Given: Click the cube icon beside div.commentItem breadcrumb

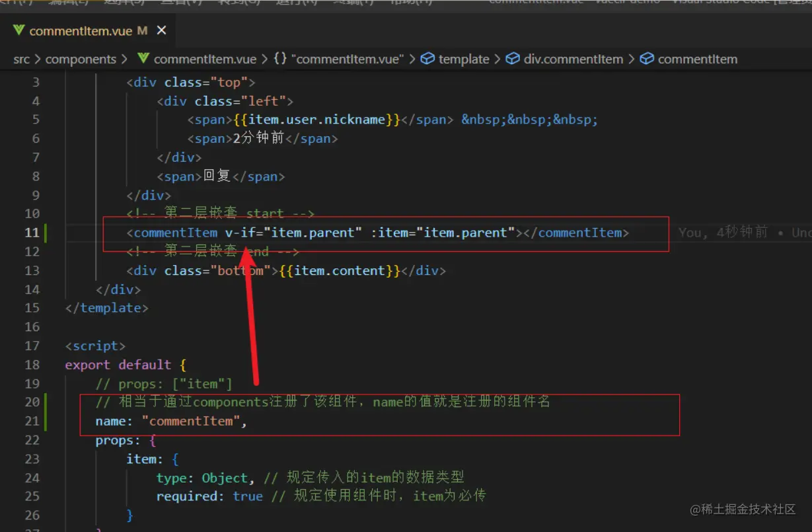Looking at the screenshot, I should pyautogui.click(x=513, y=59).
